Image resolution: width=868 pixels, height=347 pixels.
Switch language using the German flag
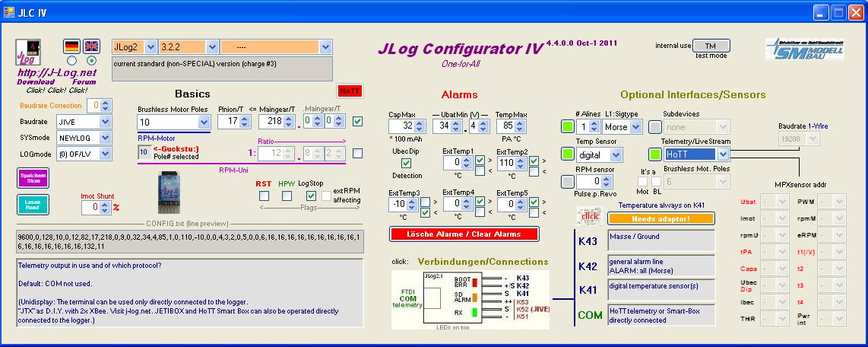71,46
